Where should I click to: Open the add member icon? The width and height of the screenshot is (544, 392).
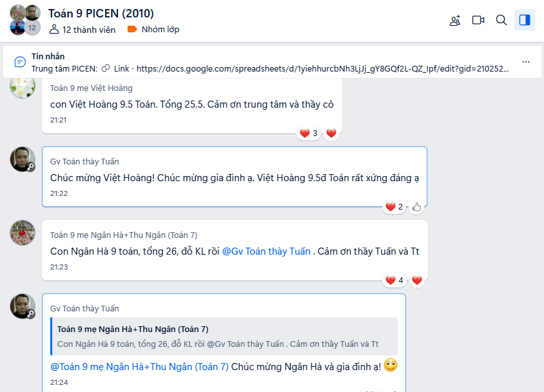(455, 21)
